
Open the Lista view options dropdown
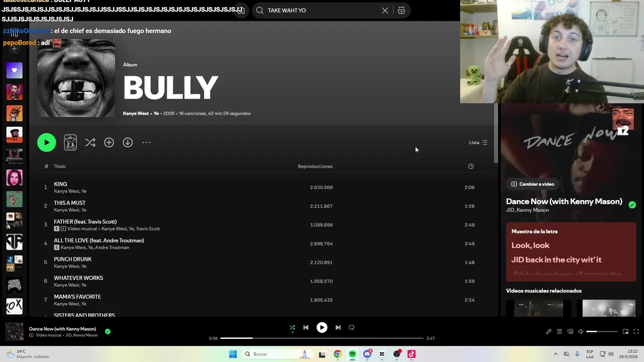478,142
